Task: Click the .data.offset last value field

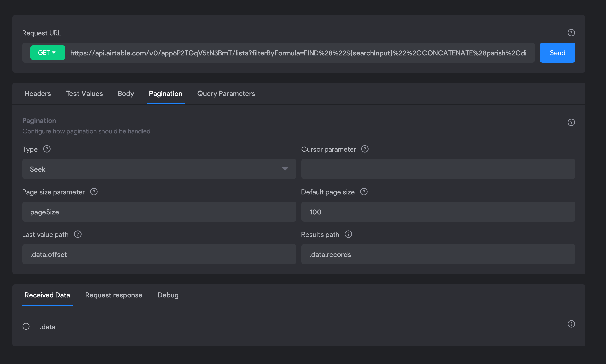Action: point(159,254)
